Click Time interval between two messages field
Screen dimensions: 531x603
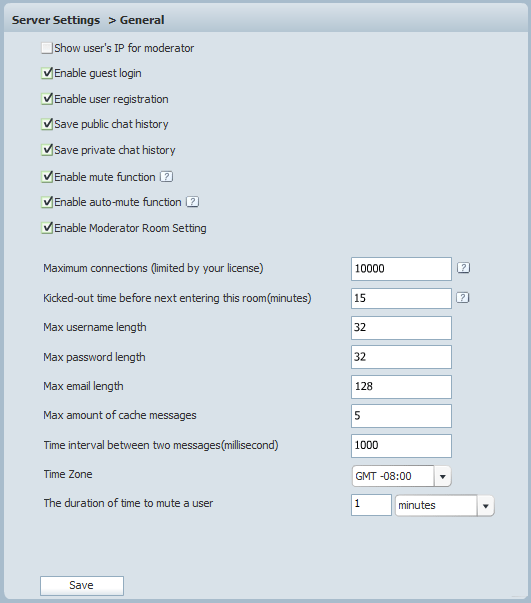[x=401, y=446]
